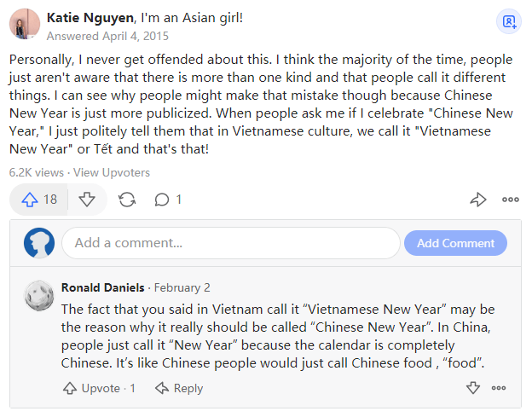Open the Answered April 4, 2015 timestamp
Image resolution: width=532 pixels, height=417 pixels.
[x=107, y=37]
